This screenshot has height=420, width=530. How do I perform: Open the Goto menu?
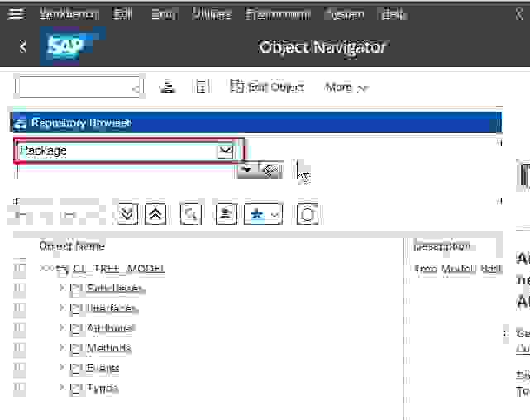click(164, 14)
